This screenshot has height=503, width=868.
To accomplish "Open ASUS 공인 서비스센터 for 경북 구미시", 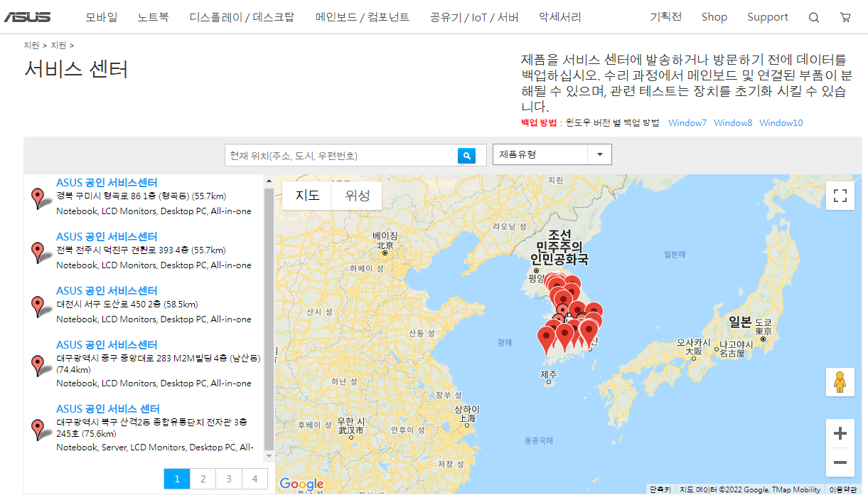I will (x=107, y=183).
